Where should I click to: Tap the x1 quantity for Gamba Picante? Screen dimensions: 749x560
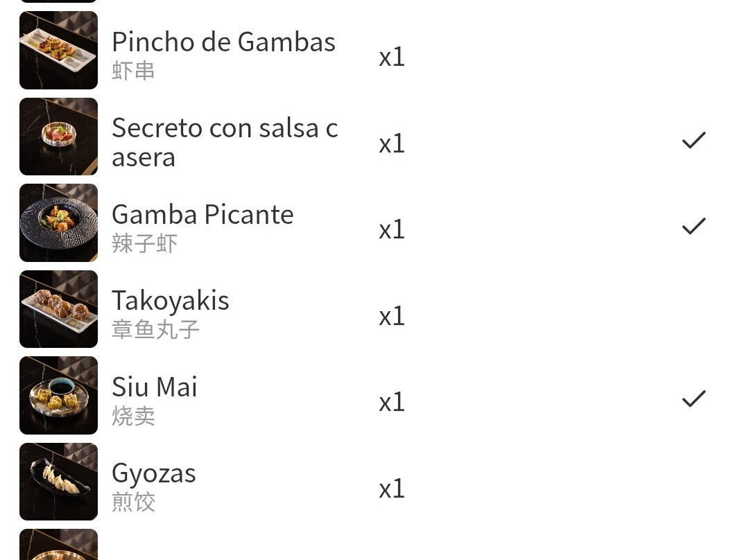tap(392, 229)
